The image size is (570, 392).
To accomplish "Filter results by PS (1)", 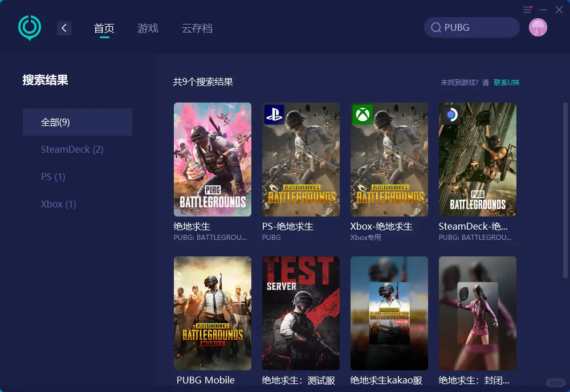I will [x=53, y=177].
